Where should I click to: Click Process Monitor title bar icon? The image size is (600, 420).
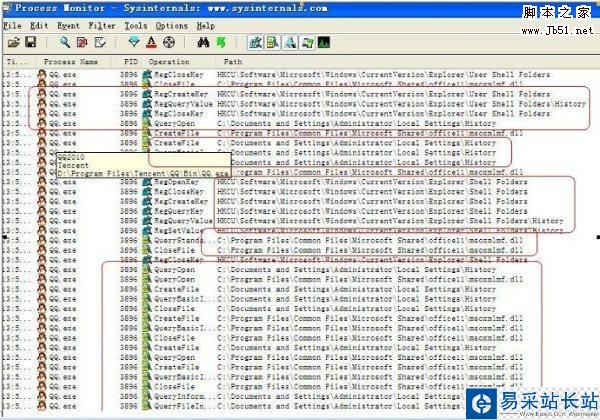(x=7, y=8)
